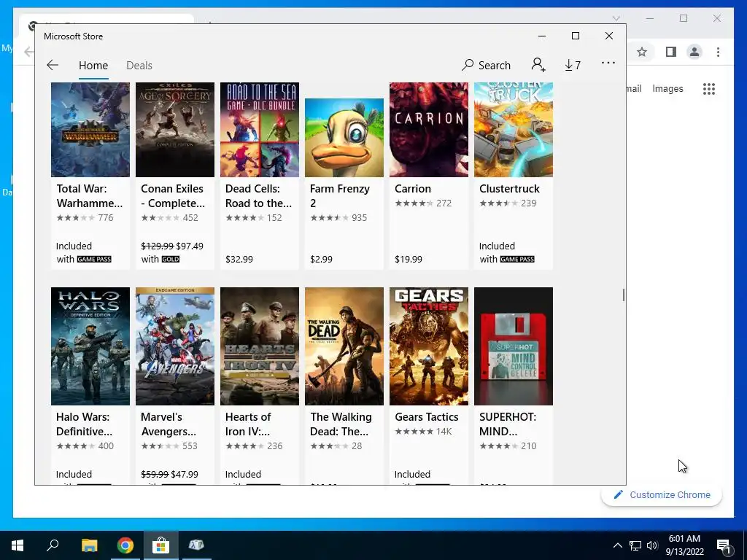Select the Carrion title text
This screenshot has width=747, height=560.
click(413, 189)
